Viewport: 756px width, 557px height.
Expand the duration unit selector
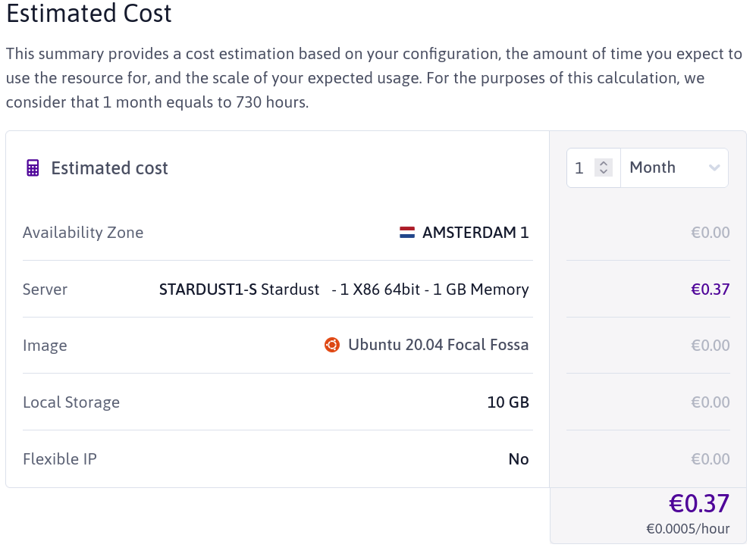[x=674, y=167]
